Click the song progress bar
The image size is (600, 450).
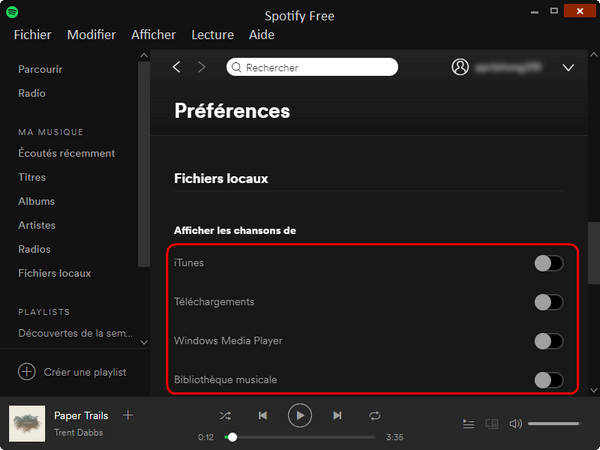pos(300,437)
